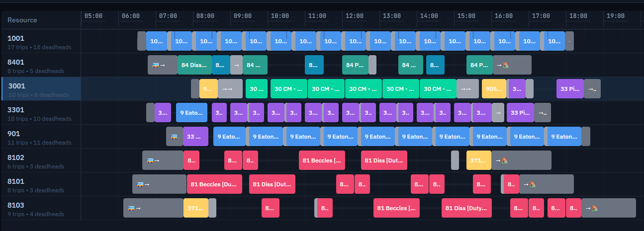
Task: Click the house return deadhead in row 8101
Action: [546, 184]
